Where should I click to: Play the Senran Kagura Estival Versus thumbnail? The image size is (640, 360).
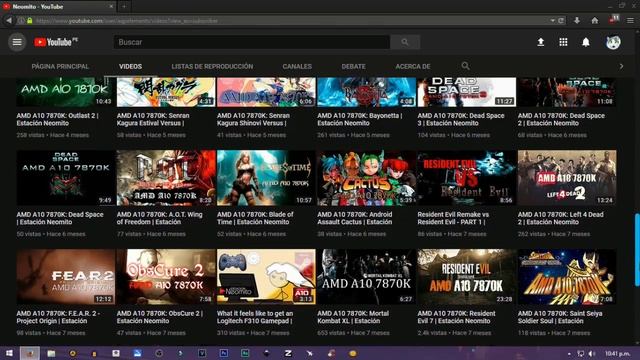166,92
